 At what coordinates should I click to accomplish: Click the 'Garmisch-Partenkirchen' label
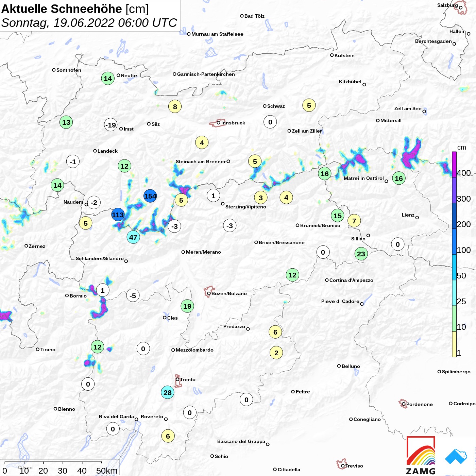pos(206,74)
